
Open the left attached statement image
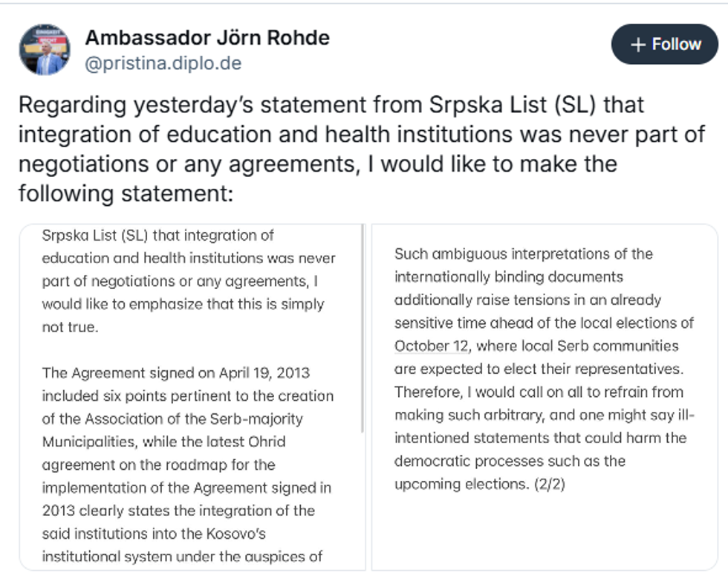[192, 397]
